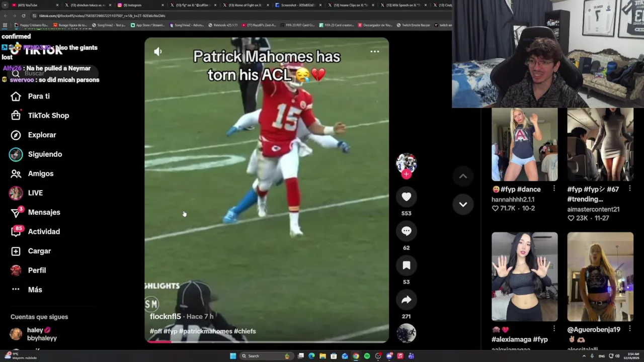Open aimastercontent21 video thumbnail
The image size is (644, 362).
click(600, 144)
